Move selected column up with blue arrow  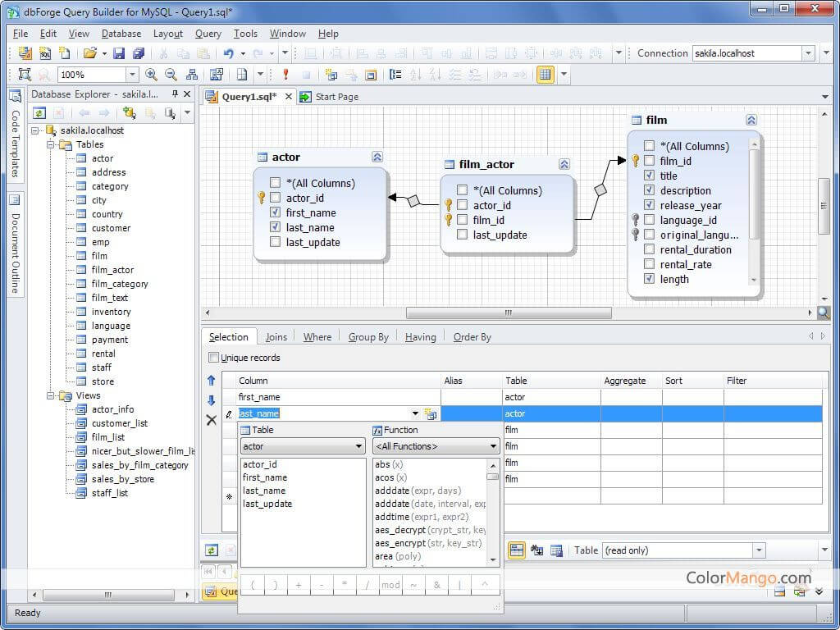[x=211, y=381]
